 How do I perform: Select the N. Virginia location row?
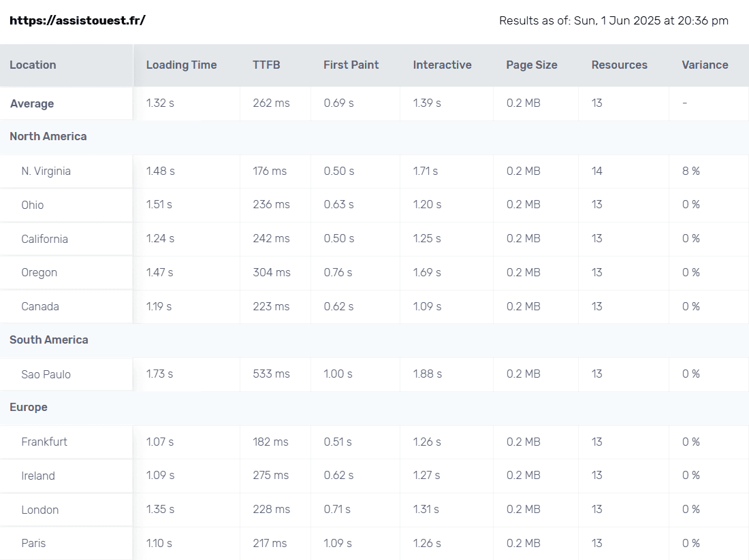click(46, 171)
